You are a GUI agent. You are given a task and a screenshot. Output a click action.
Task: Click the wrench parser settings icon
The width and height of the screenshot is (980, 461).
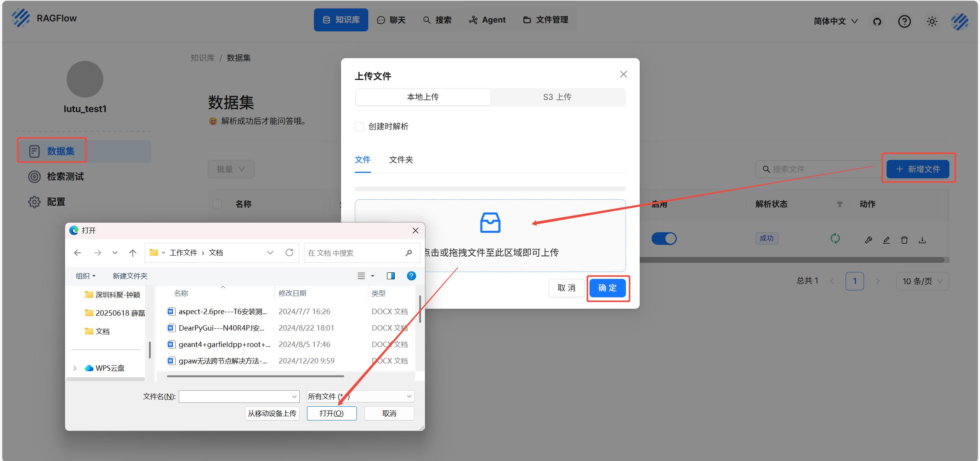click(x=868, y=240)
